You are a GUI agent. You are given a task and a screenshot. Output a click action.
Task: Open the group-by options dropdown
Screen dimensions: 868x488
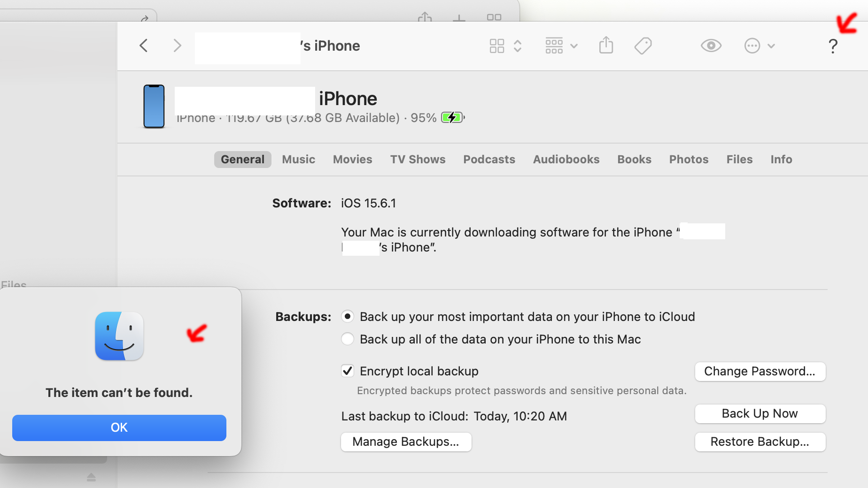click(x=561, y=46)
